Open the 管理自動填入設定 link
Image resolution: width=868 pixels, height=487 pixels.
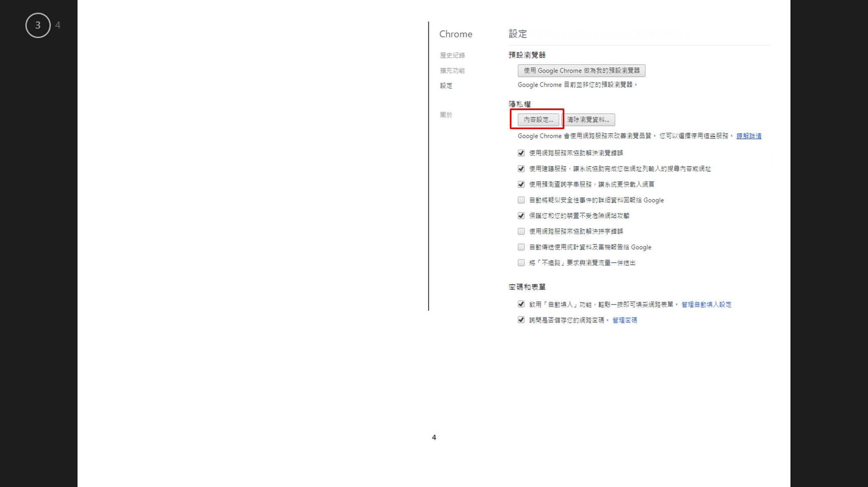[706, 305]
